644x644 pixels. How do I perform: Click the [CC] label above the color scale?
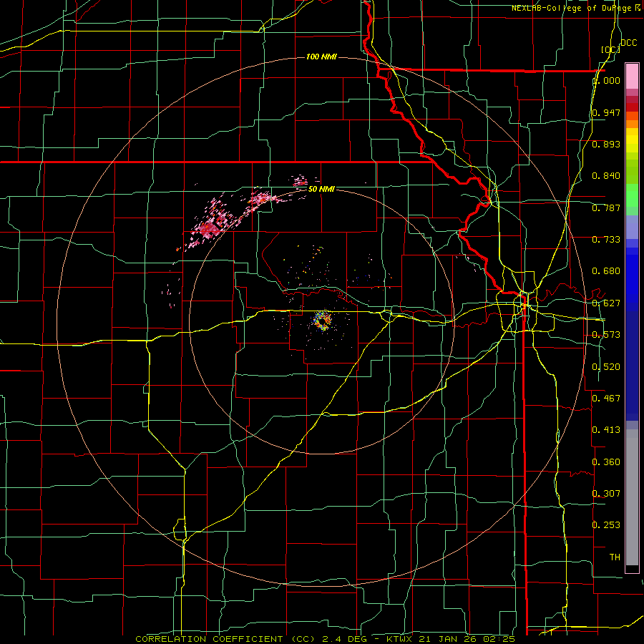610,49
